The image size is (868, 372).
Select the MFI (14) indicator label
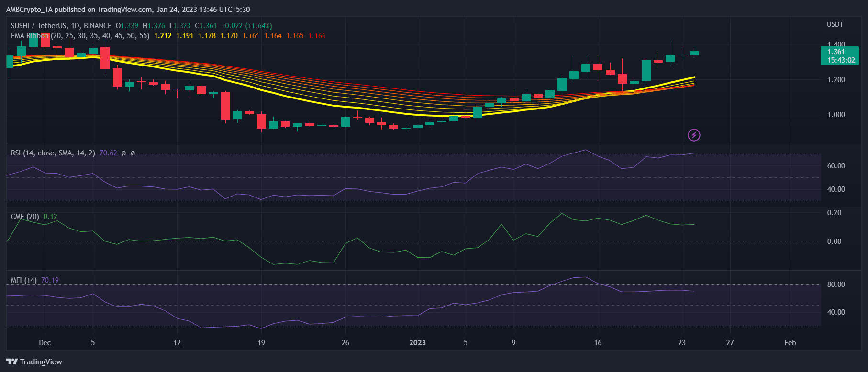click(24, 280)
